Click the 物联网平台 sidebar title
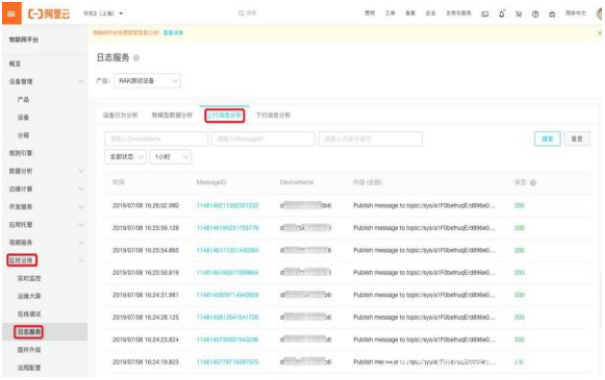The image size is (605, 380). 24,40
